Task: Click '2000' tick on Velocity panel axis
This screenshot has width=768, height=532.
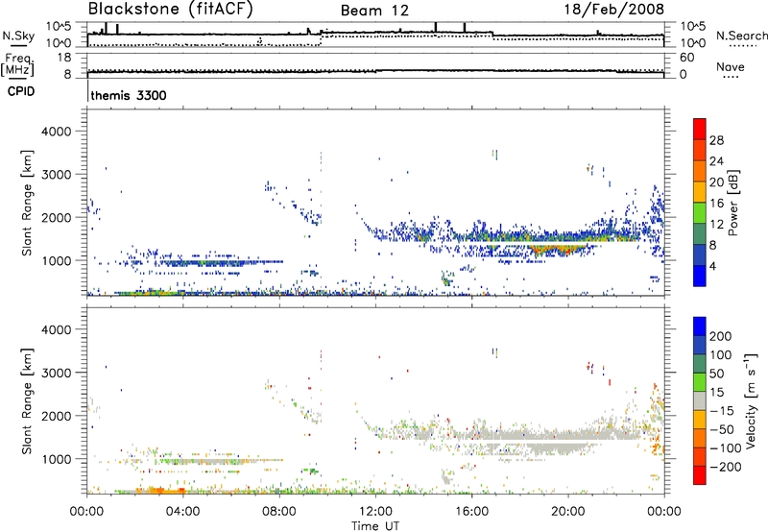Action: coord(56,416)
